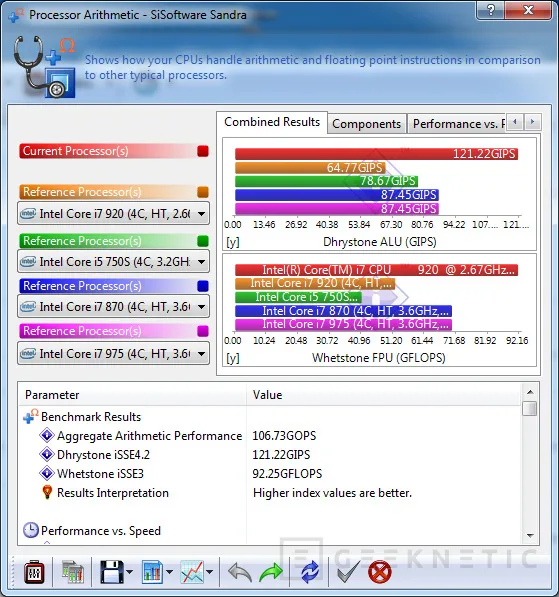Click the bar chart view icon
Viewport: 559px width, 597px height.
(152, 572)
